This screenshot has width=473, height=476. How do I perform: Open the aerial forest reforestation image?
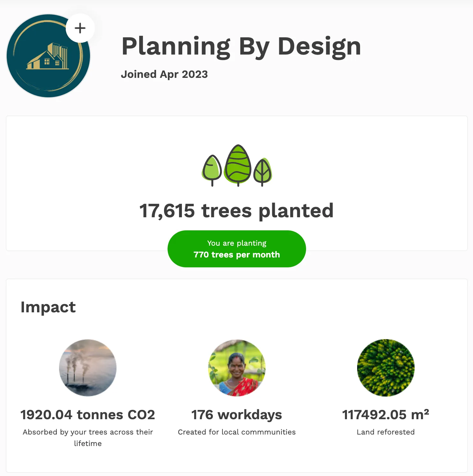(386, 368)
